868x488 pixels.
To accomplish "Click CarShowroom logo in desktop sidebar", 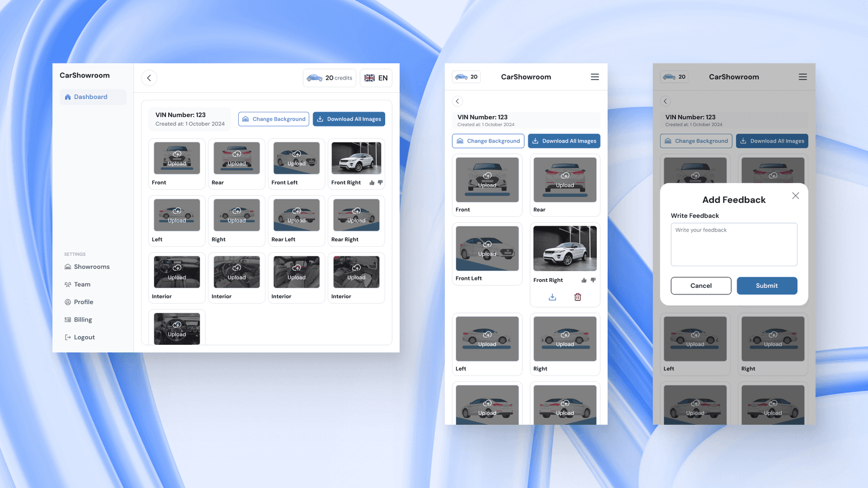I will pyautogui.click(x=85, y=75).
